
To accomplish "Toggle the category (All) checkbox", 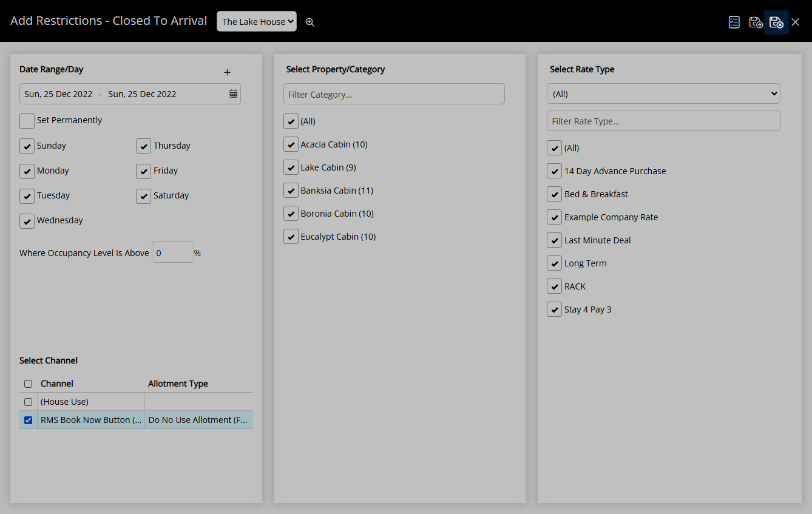I will 291,121.
